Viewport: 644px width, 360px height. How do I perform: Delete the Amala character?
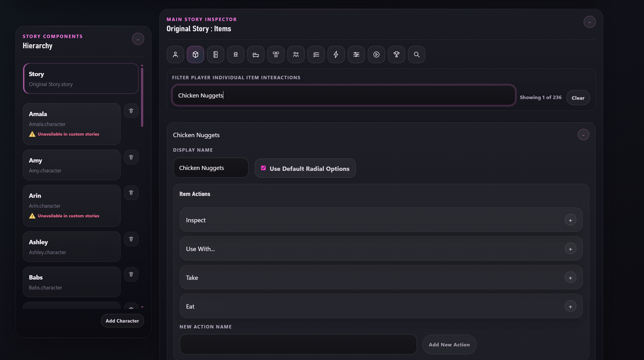click(x=131, y=111)
